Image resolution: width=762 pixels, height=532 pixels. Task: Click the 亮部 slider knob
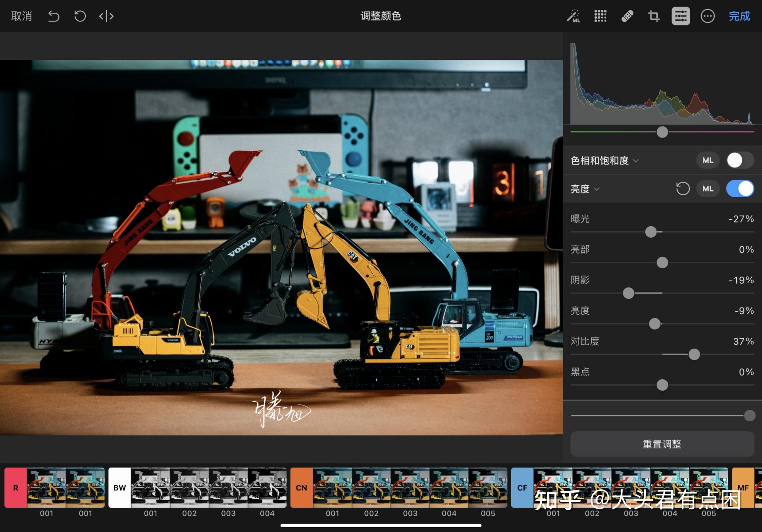[662, 263]
